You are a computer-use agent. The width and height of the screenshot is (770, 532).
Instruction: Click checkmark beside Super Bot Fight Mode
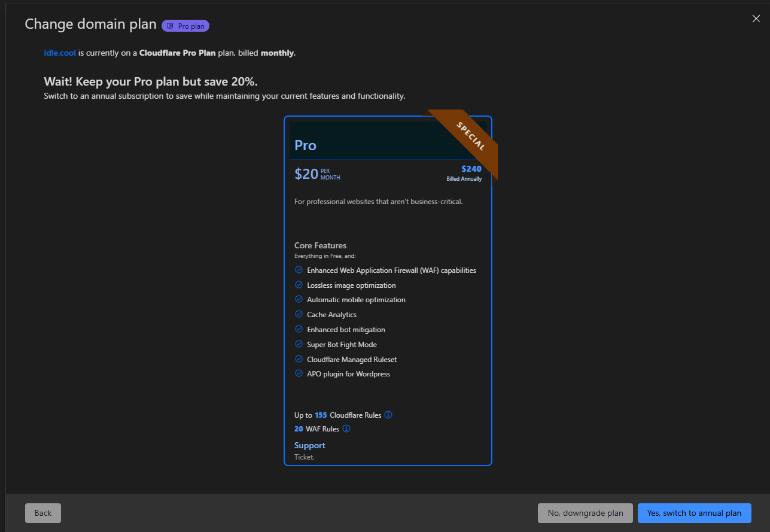[x=299, y=344]
